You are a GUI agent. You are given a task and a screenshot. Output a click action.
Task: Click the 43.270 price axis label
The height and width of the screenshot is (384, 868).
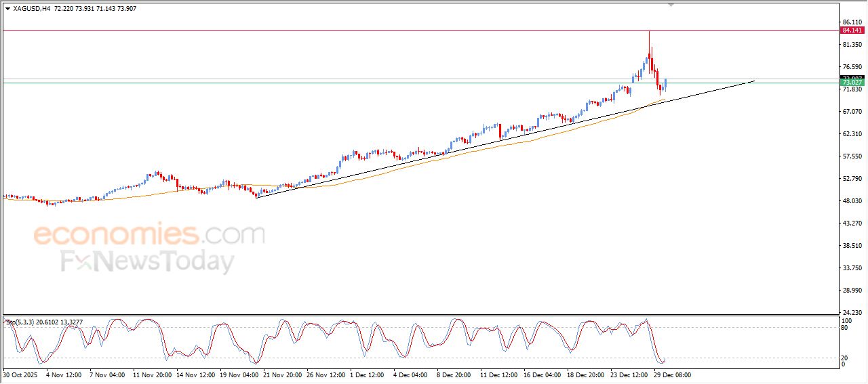pos(852,223)
